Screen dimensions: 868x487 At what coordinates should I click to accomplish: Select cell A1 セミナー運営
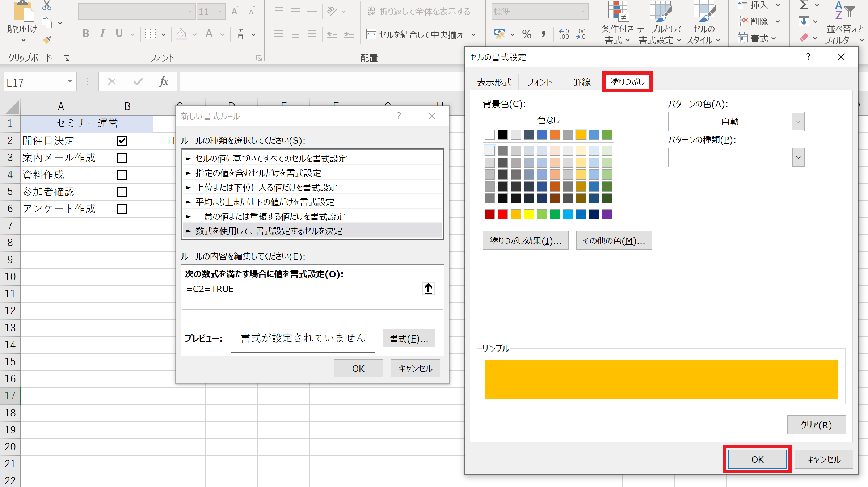pyautogui.click(x=87, y=123)
